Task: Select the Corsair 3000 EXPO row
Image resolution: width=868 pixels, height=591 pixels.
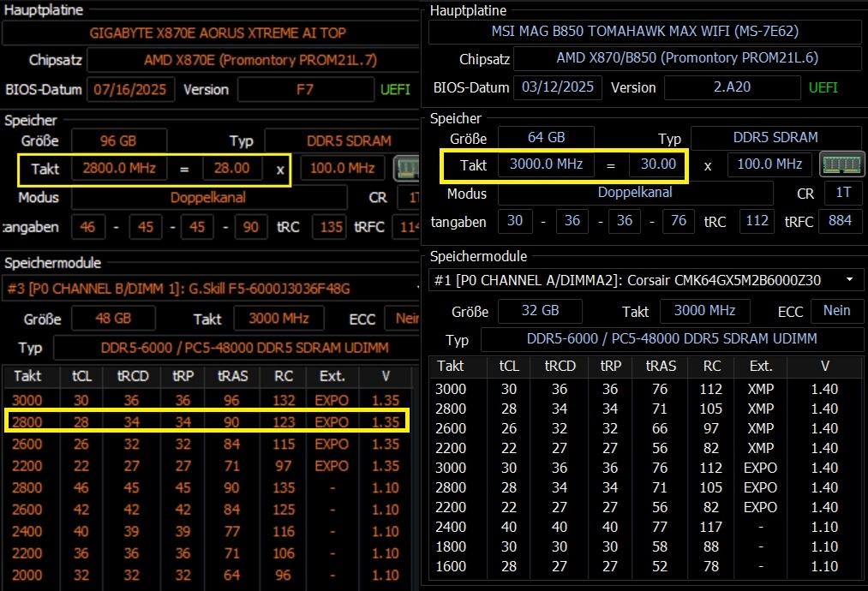Action: click(x=645, y=468)
